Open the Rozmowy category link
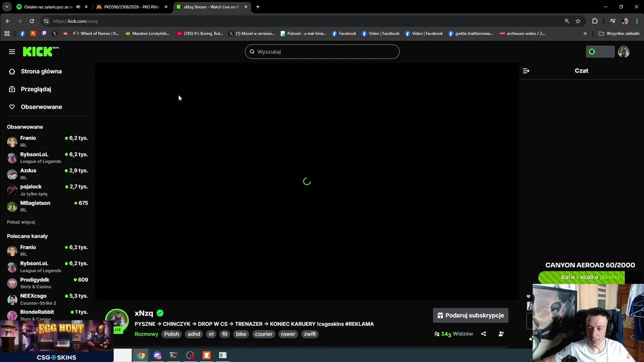644x362 pixels. [x=146, y=334]
